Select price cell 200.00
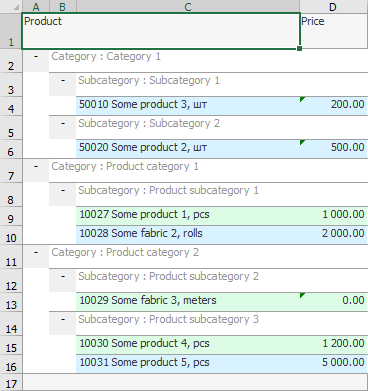The image size is (368, 391). [x=334, y=106]
